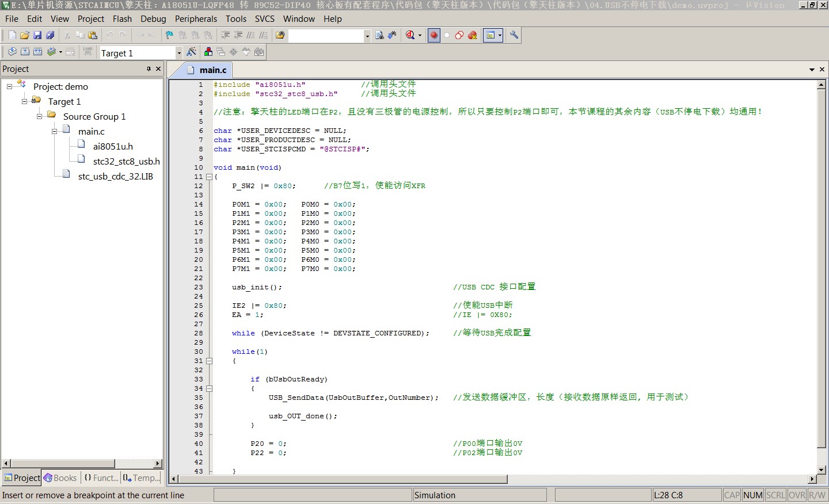Toggle code fold at main function brace

point(210,177)
